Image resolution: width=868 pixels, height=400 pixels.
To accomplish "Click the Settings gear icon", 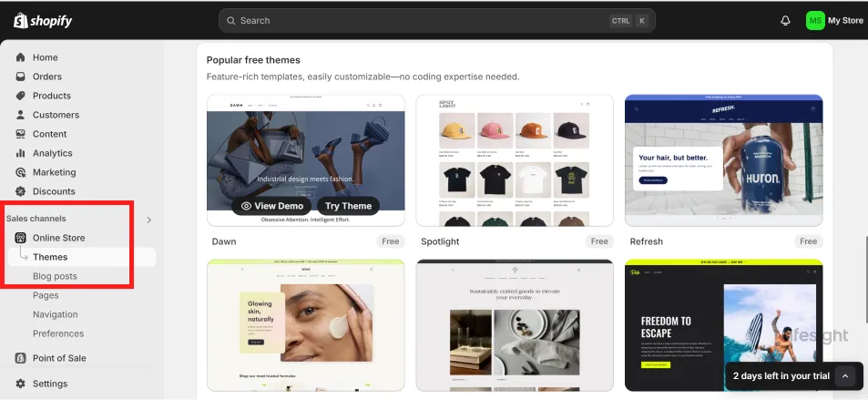I will coord(20,384).
